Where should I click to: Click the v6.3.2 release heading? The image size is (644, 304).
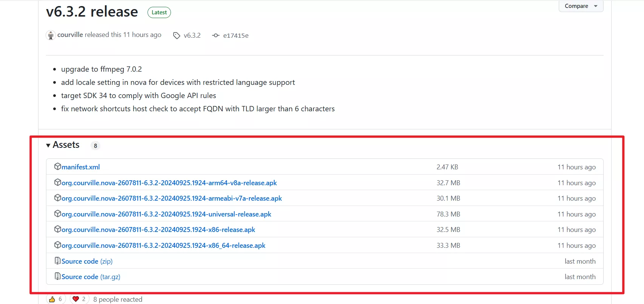[92, 12]
